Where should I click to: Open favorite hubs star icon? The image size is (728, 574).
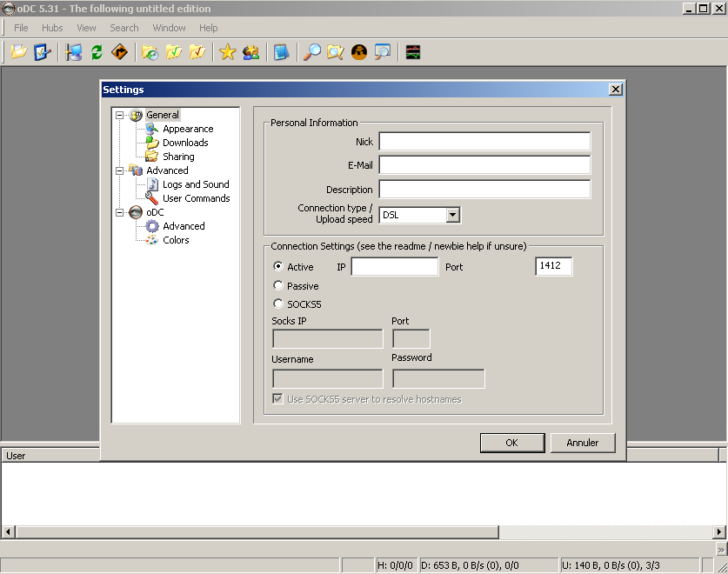pos(228,51)
